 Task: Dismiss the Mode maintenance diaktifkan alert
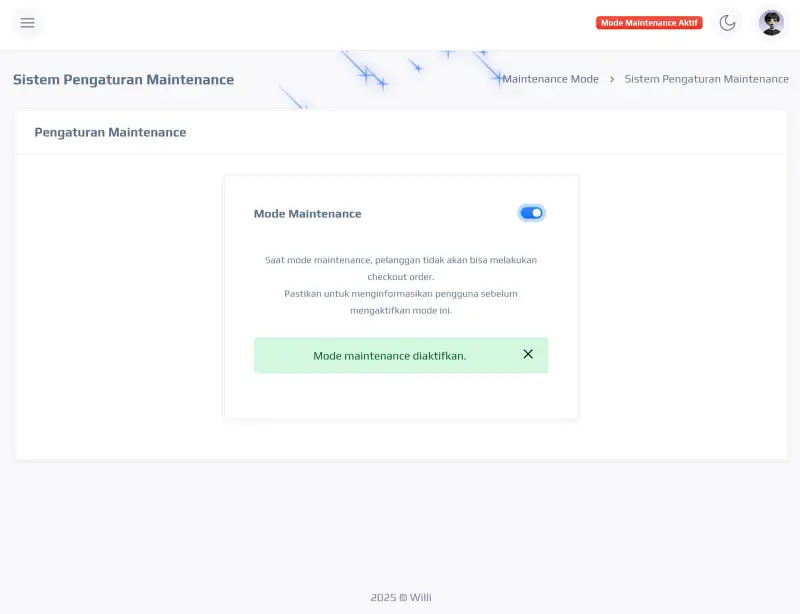pyautogui.click(x=528, y=354)
